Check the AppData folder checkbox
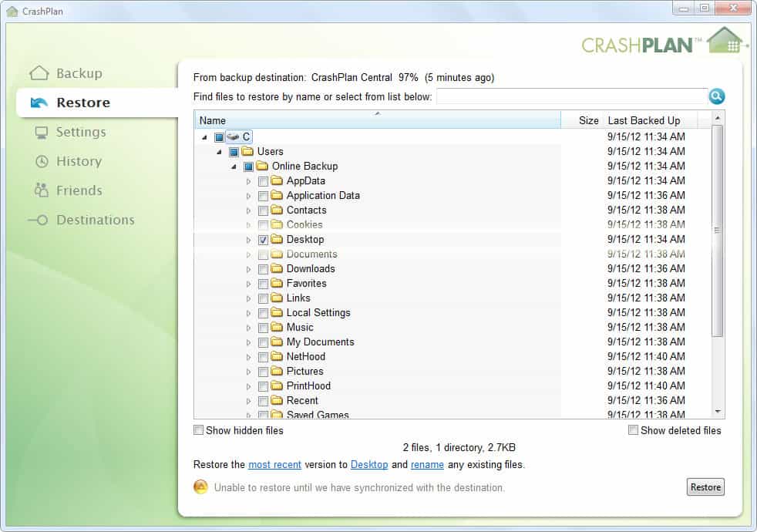Image resolution: width=757 pixels, height=532 pixels. click(263, 181)
